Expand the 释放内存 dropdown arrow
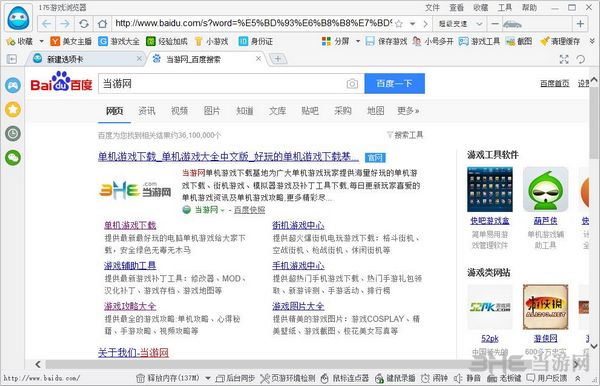 coord(208,378)
